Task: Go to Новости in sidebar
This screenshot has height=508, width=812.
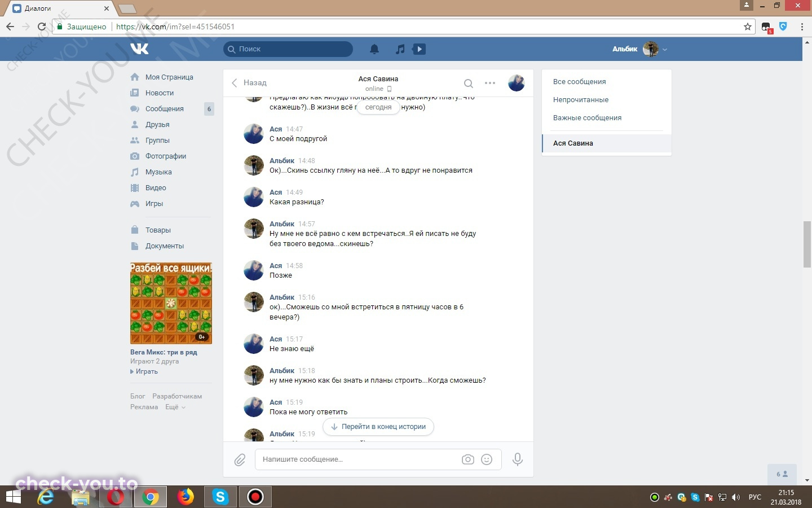Action: pos(160,93)
